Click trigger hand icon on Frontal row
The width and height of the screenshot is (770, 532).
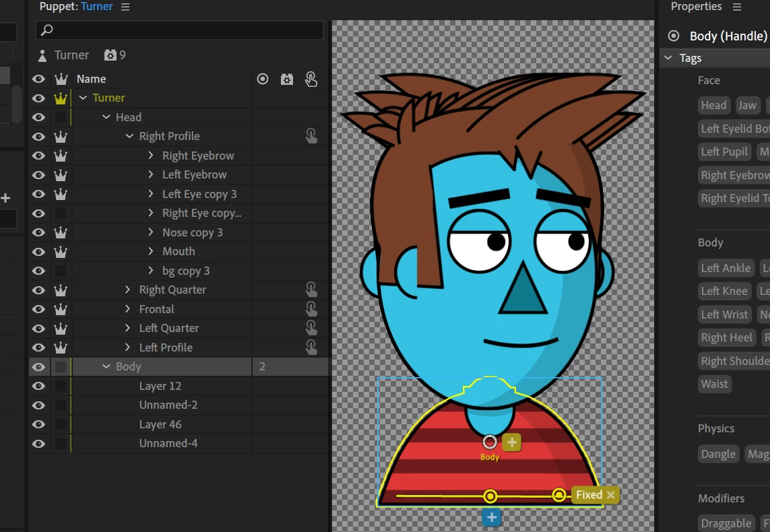(x=311, y=308)
